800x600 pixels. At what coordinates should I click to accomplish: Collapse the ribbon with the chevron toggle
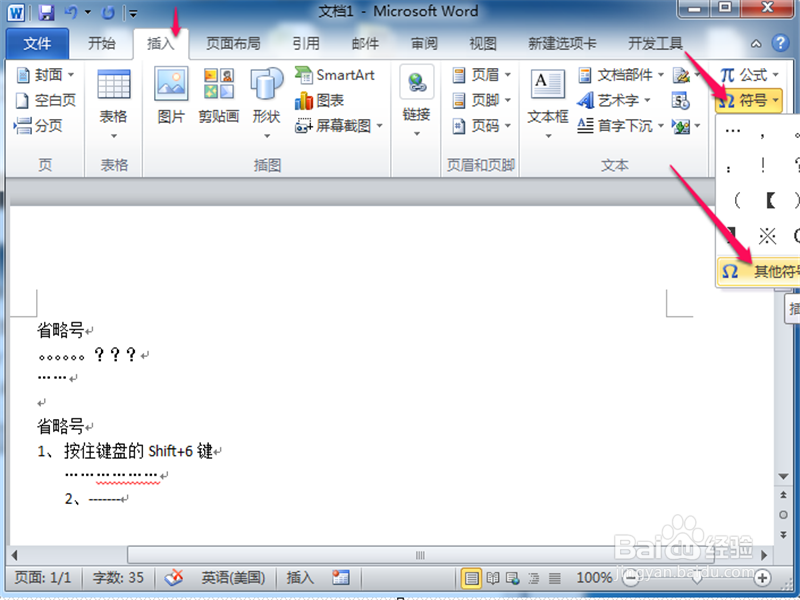click(757, 43)
